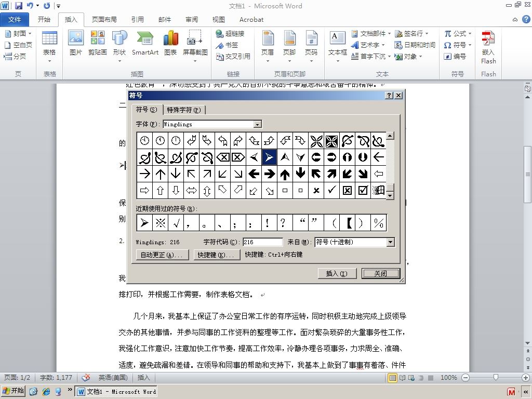The width and height of the screenshot is (532, 399).
Task: Open the Screenshot (屏幕截图) tool
Action: [x=195, y=46]
